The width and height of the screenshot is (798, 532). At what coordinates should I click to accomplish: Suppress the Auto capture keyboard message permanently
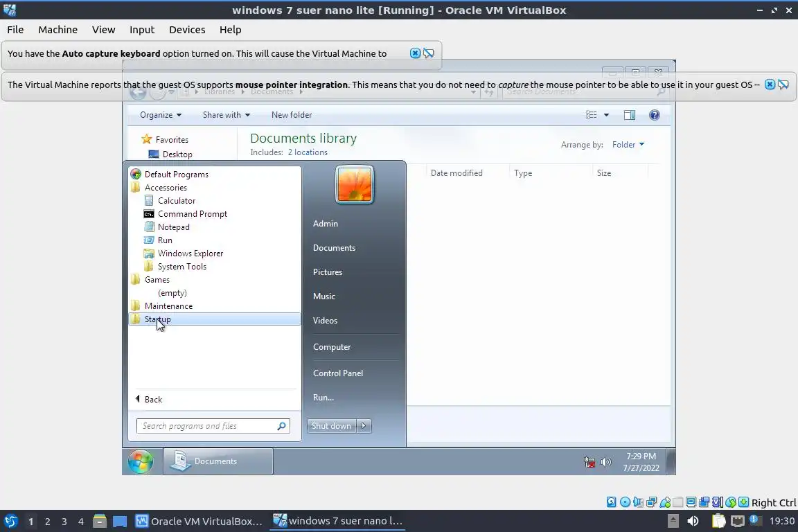pyautogui.click(x=429, y=53)
